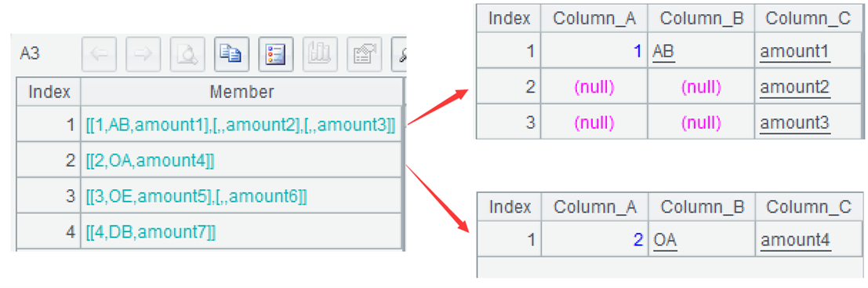This screenshot has height=288, width=868.
Task: Click the partially visible rightmost toolbar icon
Action: tap(399, 54)
